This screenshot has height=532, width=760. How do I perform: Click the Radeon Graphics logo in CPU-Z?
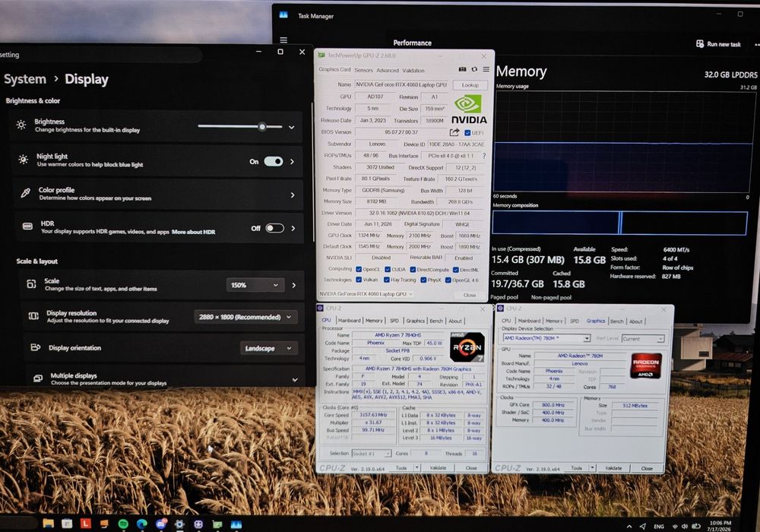(646, 366)
